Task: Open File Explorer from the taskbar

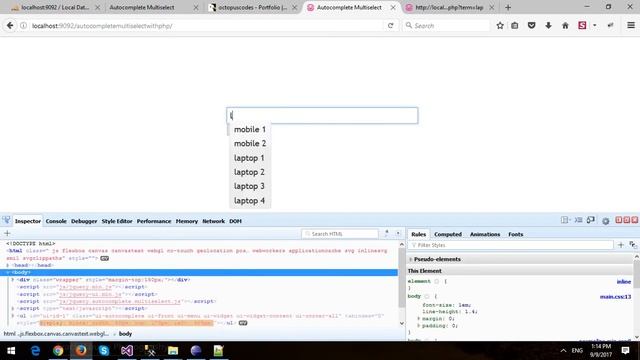Action: (173, 351)
